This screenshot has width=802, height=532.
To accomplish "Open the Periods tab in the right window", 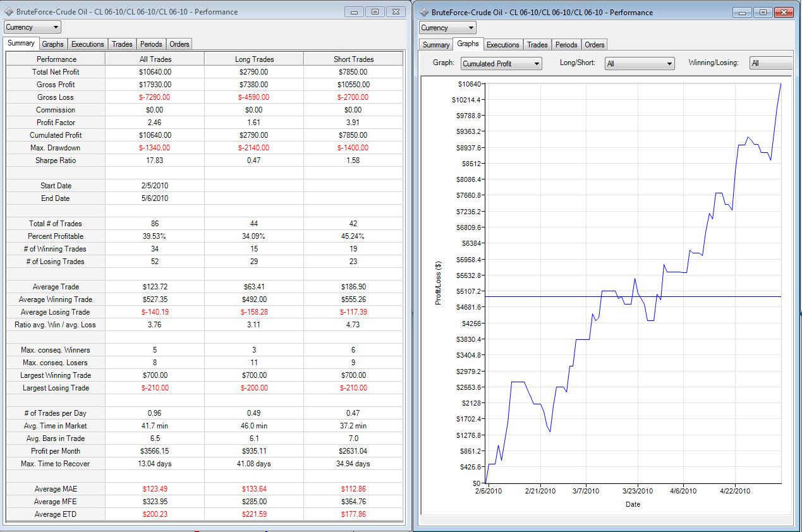I will 566,45.
